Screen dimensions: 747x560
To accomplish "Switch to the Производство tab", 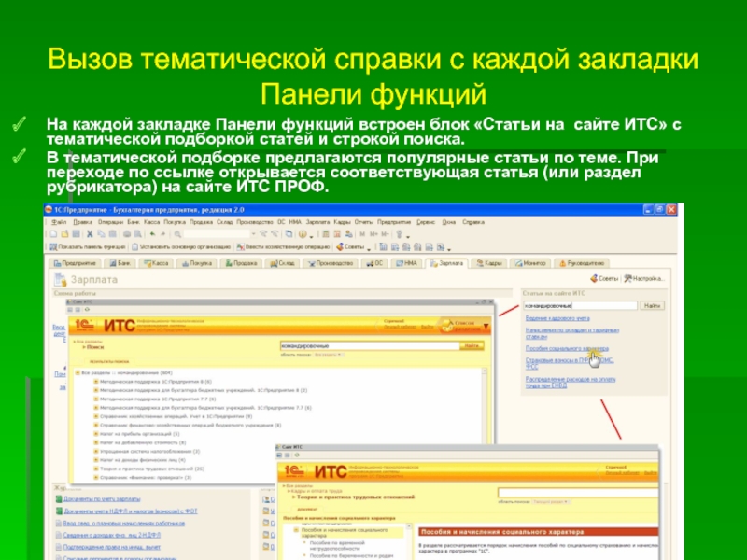I will click(x=331, y=263).
